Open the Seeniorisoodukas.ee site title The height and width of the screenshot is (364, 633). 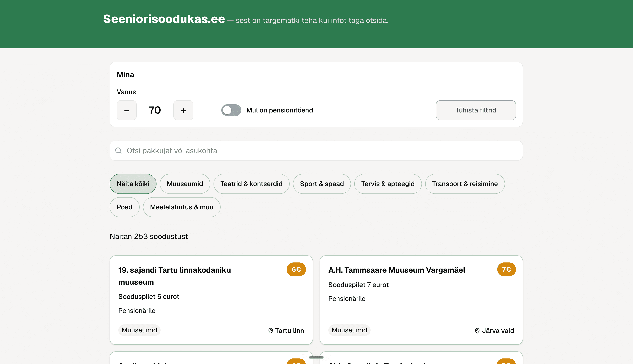coord(164,19)
